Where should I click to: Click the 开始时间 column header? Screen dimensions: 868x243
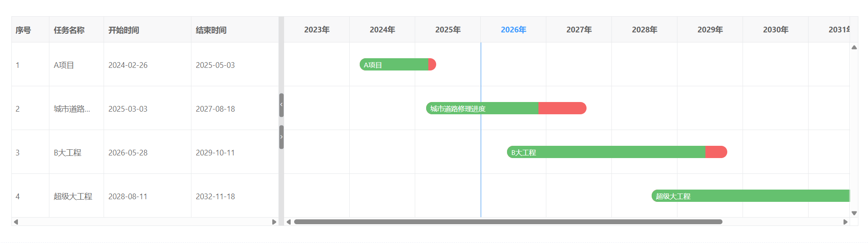tap(147, 30)
